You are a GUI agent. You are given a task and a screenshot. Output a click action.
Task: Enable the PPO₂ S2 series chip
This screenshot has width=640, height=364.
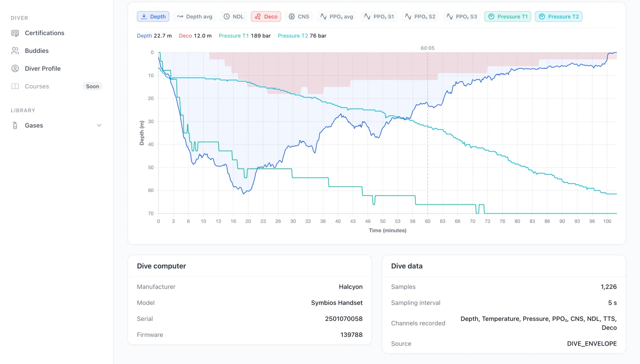tap(420, 16)
